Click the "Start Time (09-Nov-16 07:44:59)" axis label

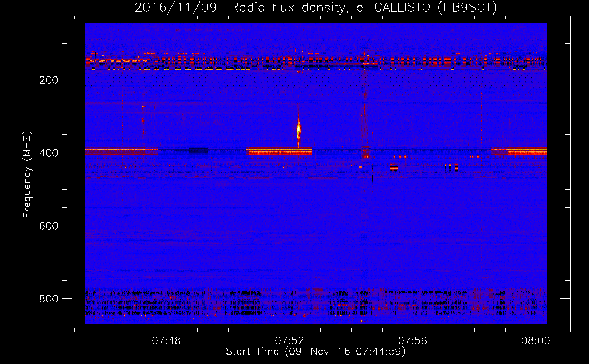(316, 352)
